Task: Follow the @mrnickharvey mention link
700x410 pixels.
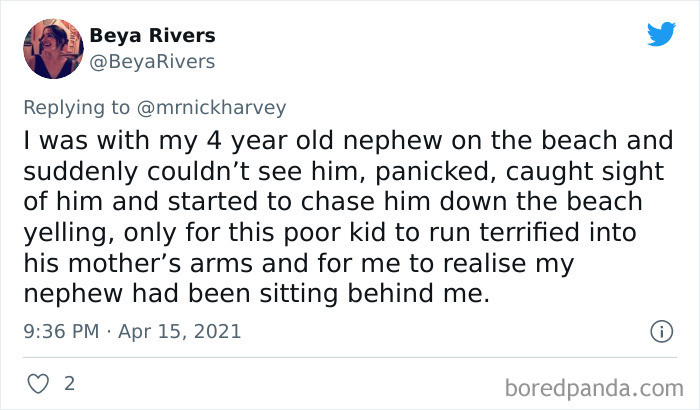Action: click(x=211, y=108)
